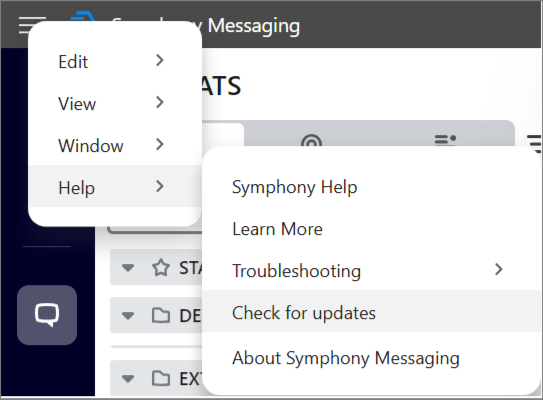
Task: Collapse the EXT folder section triangle
Action: tap(128, 379)
